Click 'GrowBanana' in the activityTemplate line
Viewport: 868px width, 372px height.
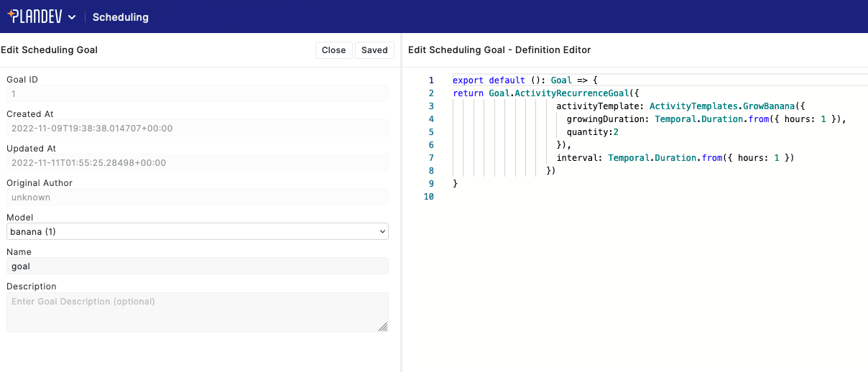768,106
